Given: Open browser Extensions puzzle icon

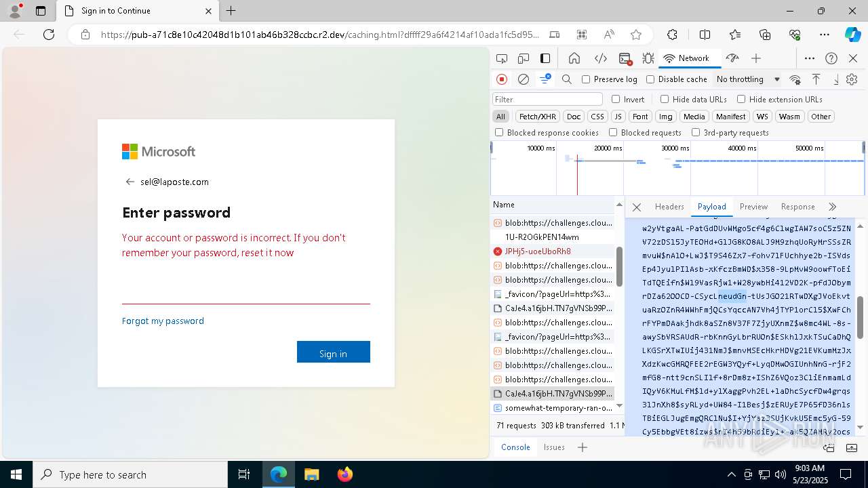Looking at the screenshot, I should pyautogui.click(x=672, y=35).
